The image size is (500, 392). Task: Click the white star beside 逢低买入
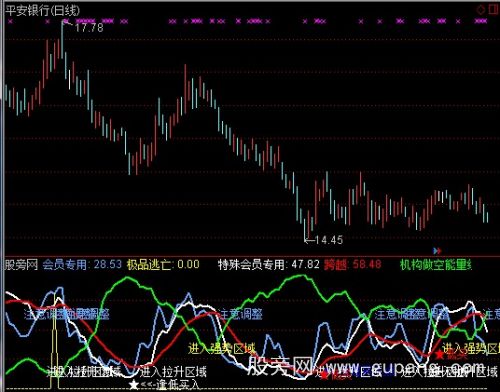[134, 385]
